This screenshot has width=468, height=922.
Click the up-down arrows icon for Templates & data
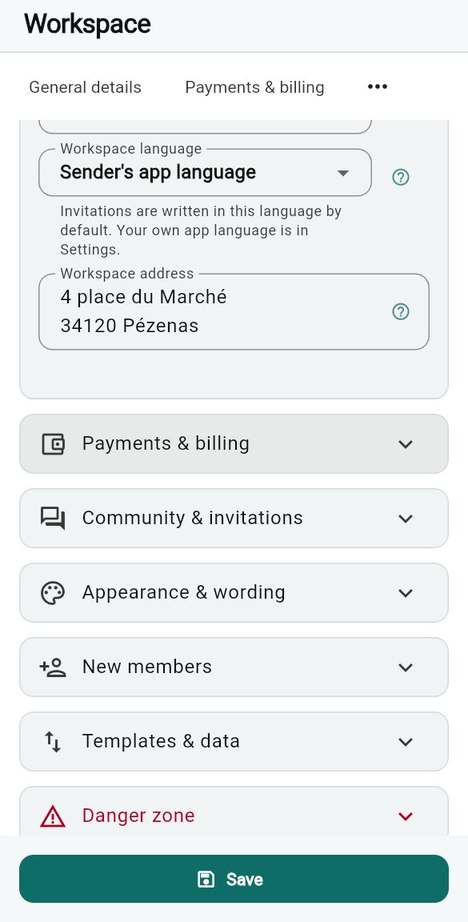point(53,741)
